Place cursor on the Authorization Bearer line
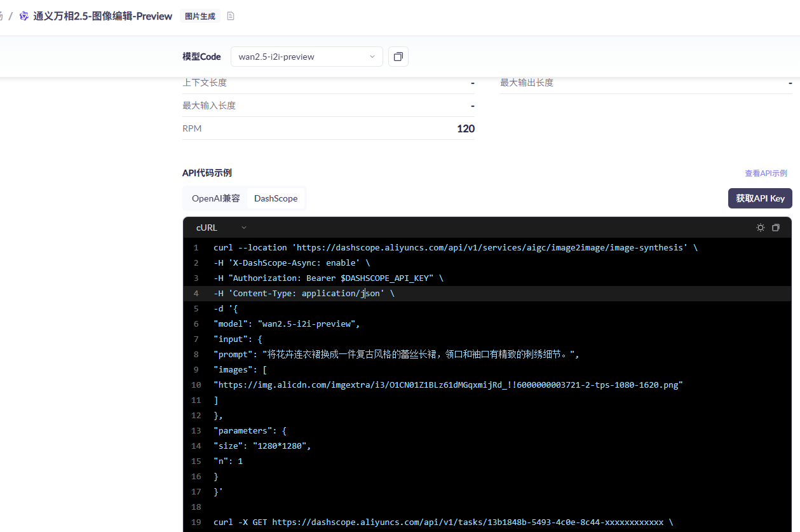The image size is (800, 532). coord(328,278)
